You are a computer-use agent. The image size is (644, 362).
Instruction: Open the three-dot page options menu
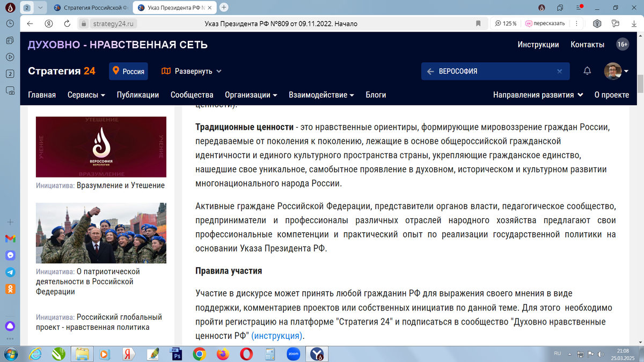click(577, 24)
